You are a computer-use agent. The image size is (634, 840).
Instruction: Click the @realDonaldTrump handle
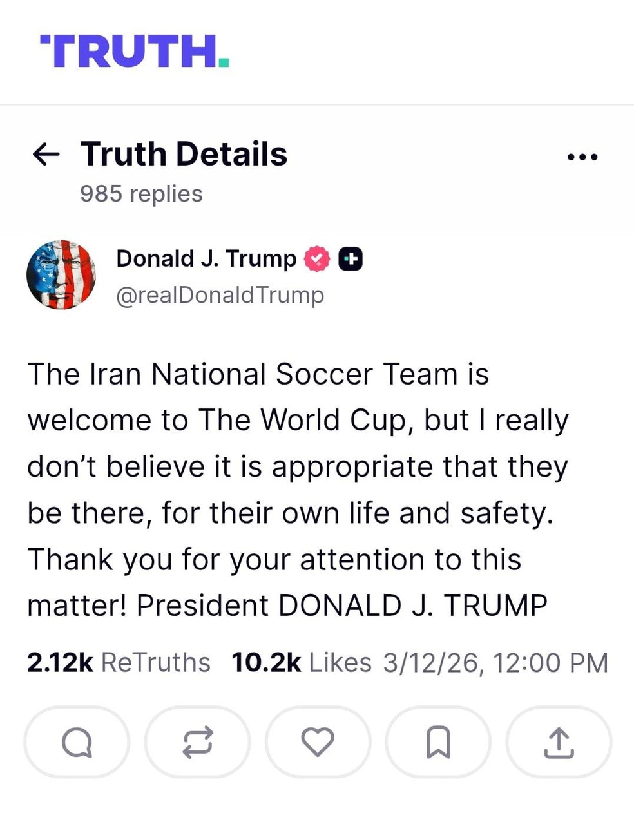(x=220, y=295)
